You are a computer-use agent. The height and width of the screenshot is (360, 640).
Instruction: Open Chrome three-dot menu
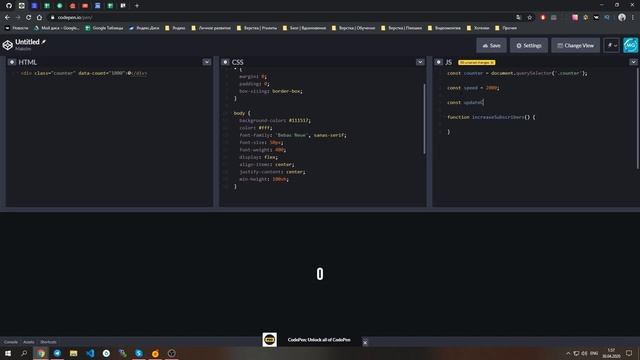point(633,18)
